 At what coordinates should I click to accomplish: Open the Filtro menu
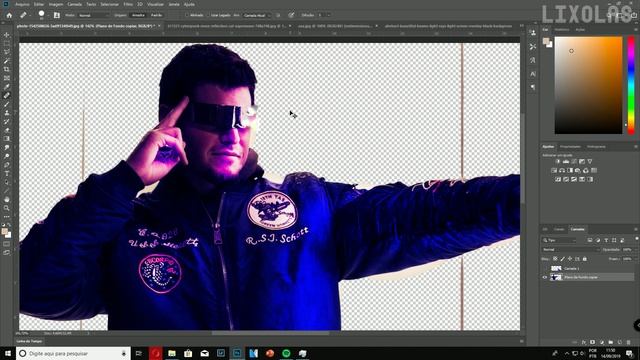click(x=128, y=4)
